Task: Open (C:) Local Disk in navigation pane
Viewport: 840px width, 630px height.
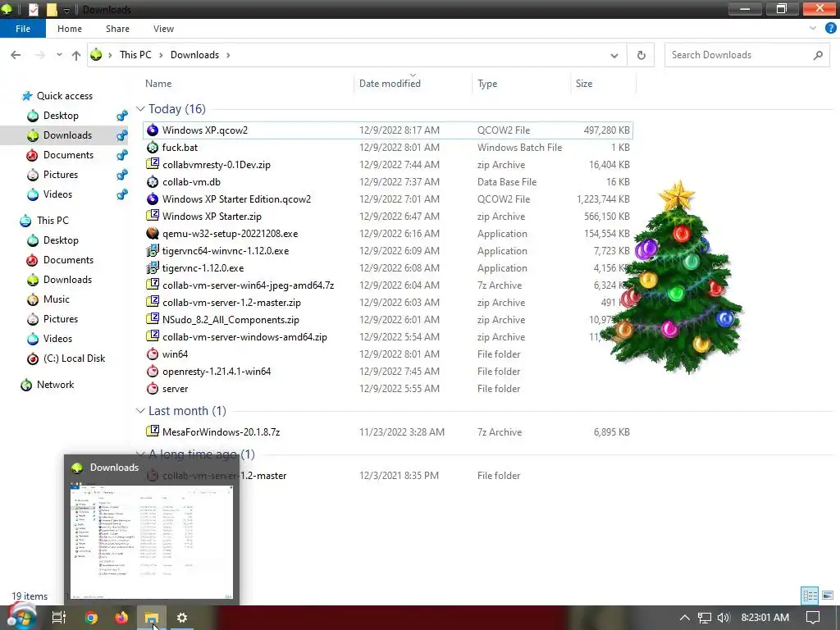Action: point(74,358)
